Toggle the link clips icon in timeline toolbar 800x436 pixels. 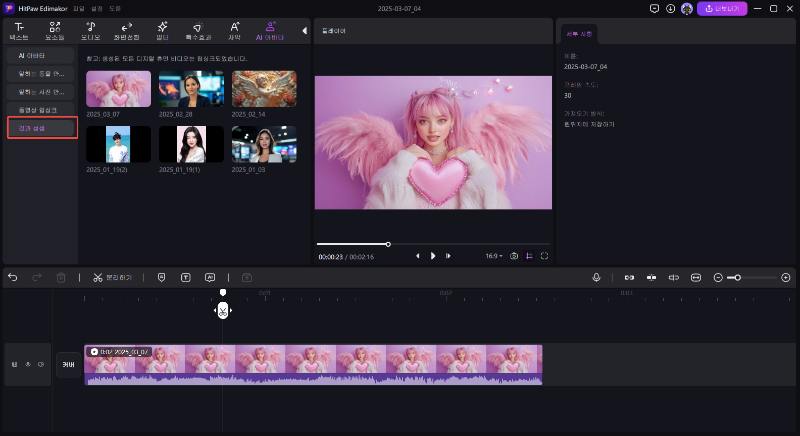click(629, 277)
